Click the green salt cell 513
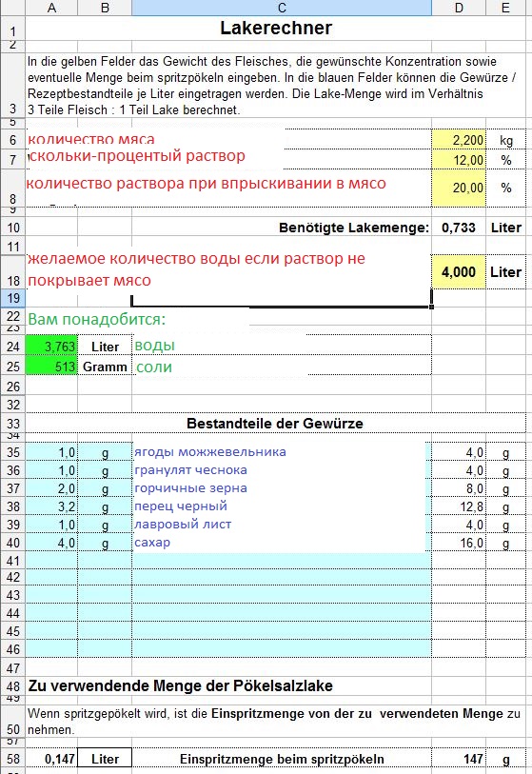Viewport: 532px width, 774px height. [51, 367]
